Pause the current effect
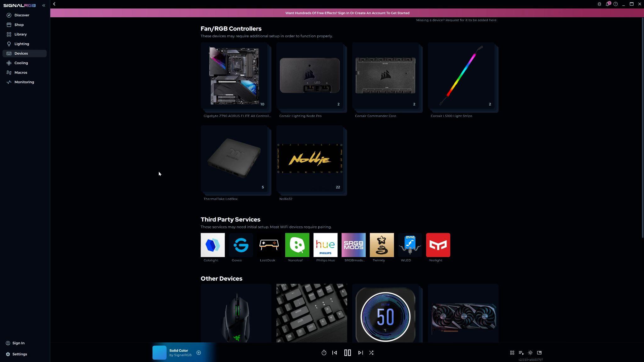 tap(347, 353)
